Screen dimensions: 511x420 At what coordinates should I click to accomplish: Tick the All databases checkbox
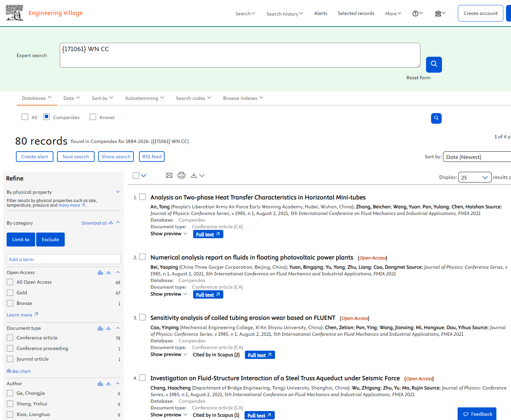25,117
